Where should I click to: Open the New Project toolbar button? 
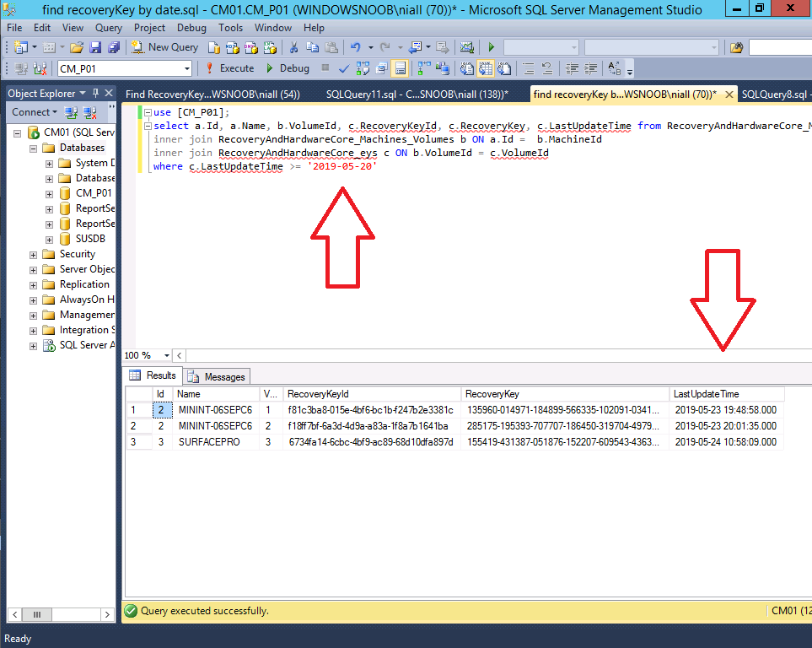(21, 48)
